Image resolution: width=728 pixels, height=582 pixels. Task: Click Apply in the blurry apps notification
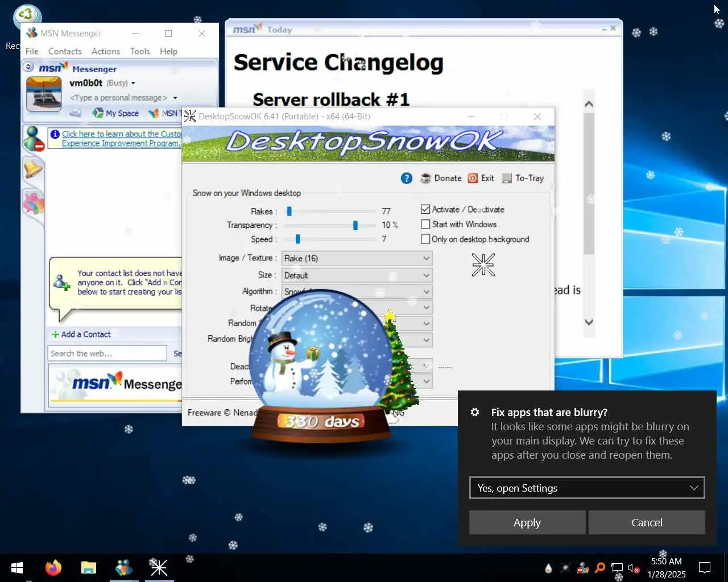[x=527, y=522]
